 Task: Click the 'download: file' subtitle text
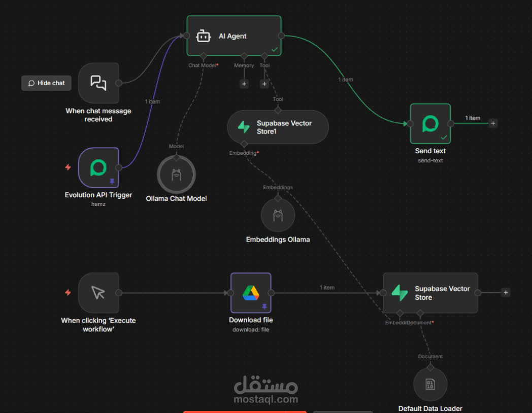click(x=251, y=330)
